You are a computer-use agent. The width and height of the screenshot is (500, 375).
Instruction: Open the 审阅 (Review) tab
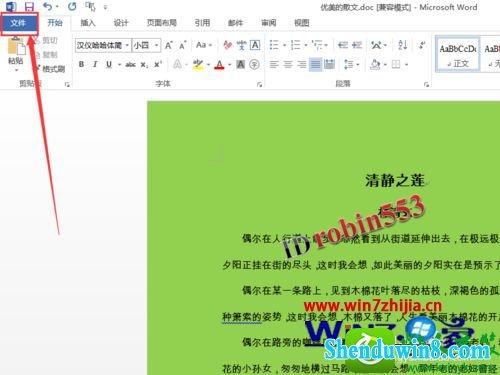coord(269,23)
